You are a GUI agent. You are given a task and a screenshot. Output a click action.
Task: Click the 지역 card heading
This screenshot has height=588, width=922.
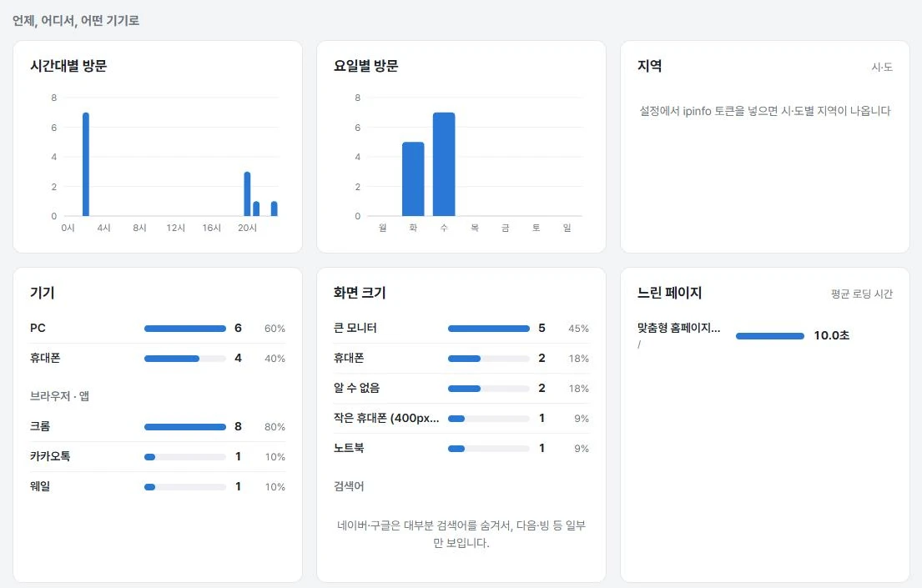[x=650, y=66]
